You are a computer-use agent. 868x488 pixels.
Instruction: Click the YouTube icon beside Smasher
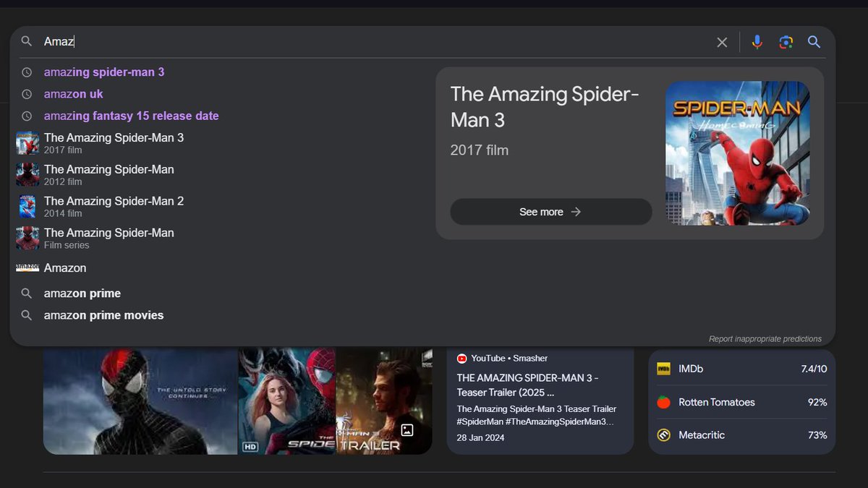click(x=461, y=358)
